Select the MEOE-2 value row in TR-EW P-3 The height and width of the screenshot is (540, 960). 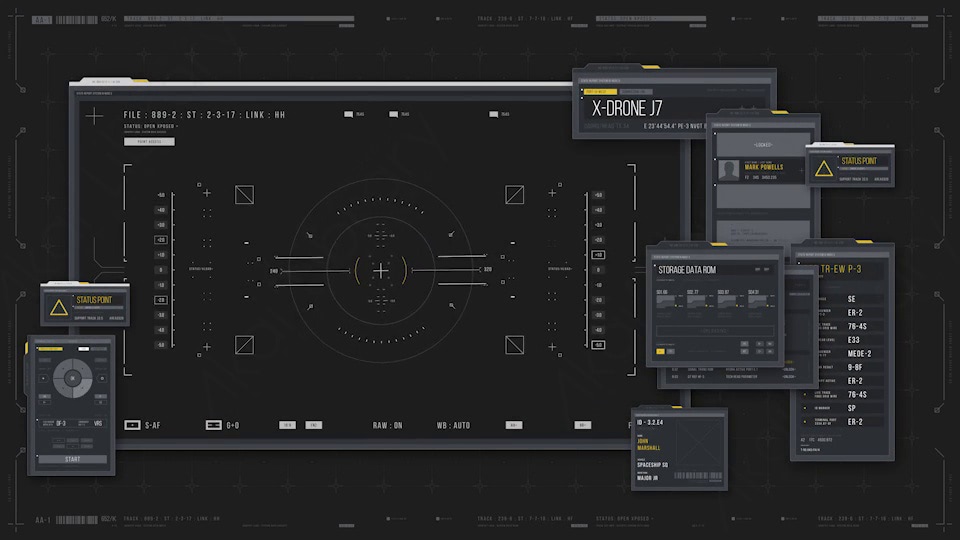[850, 353]
